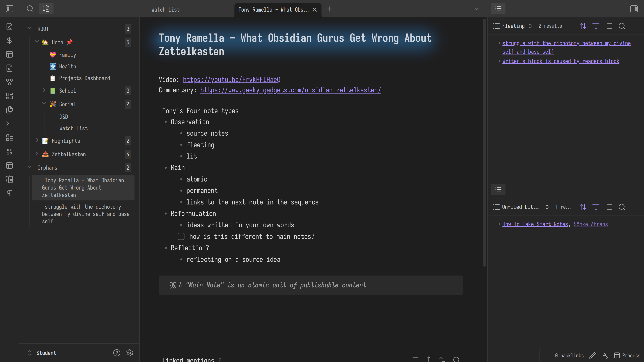This screenshot has width=644, height=362.
Task: Open the 'Writer's block is caused by readers block' link
Action: pyautogui.click(x=561, y=61)
